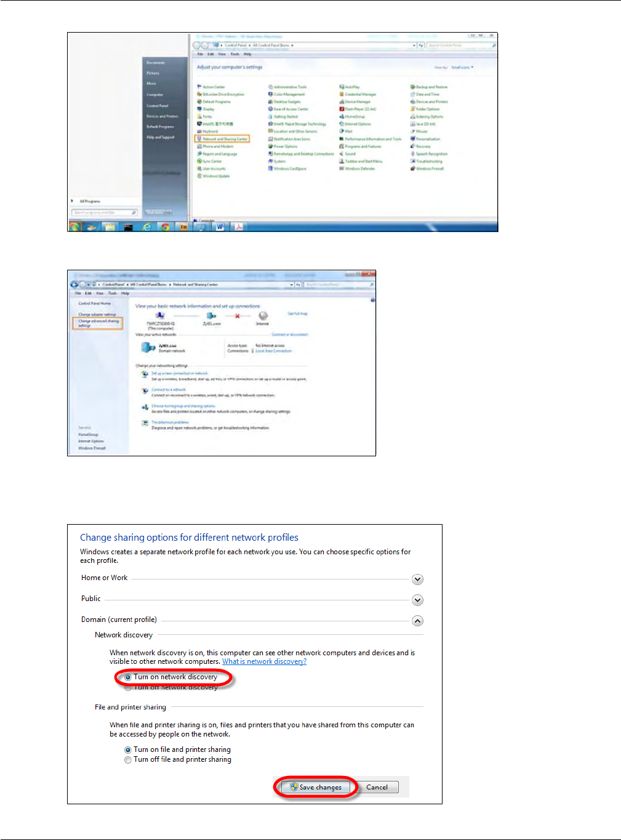Open Power Options in Control Panel
This screenshot has width=621, height=840.
click(x=283, y=147)
